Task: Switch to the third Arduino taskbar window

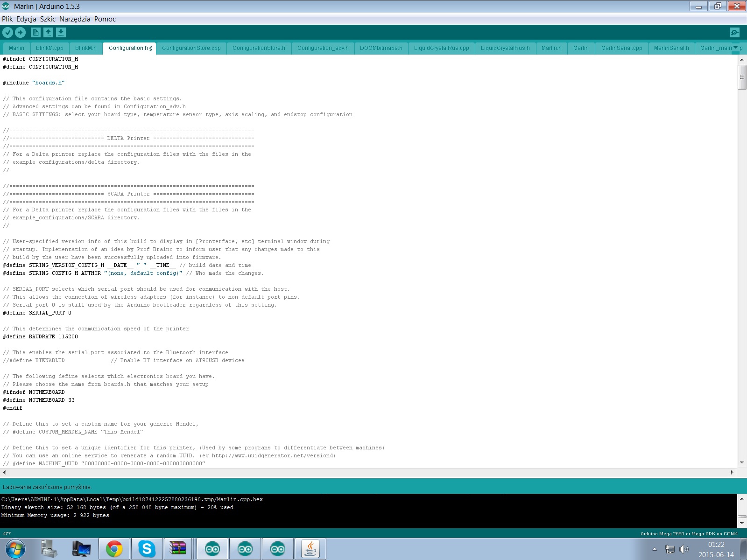Action: [278, 549]
